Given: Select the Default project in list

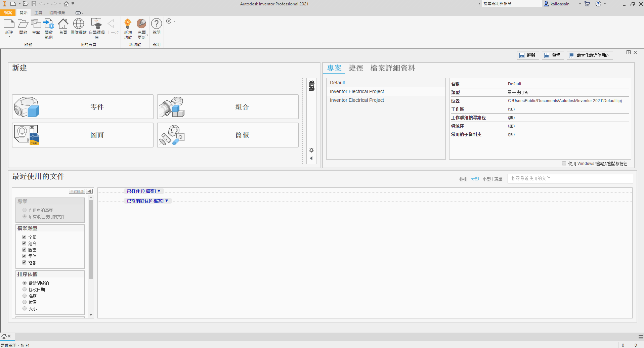Looking at the screenshot, I should (x=386, y=83).
